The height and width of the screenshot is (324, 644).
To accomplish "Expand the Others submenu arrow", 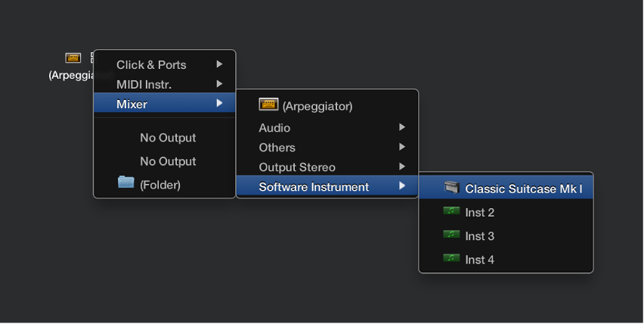I will [402, 147].
